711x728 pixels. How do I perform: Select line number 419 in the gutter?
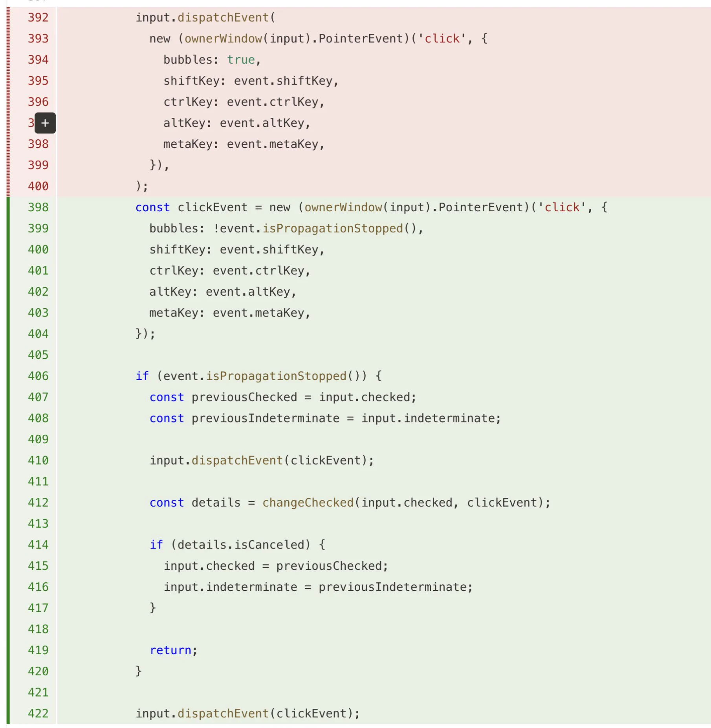[38, 650]
